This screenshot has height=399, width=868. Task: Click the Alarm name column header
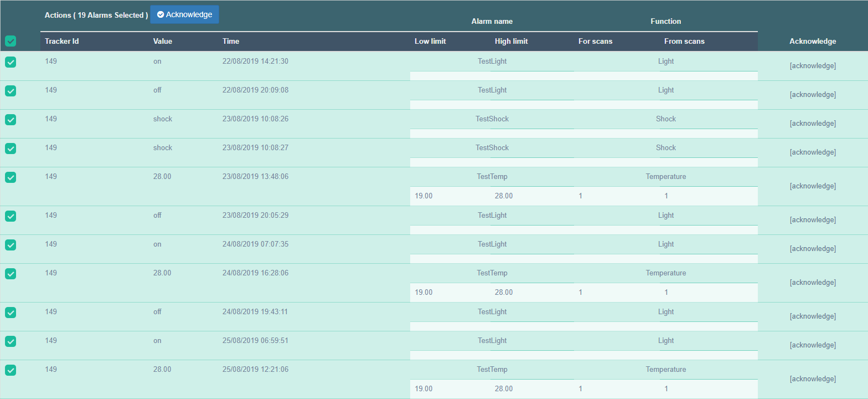[492, 22]
